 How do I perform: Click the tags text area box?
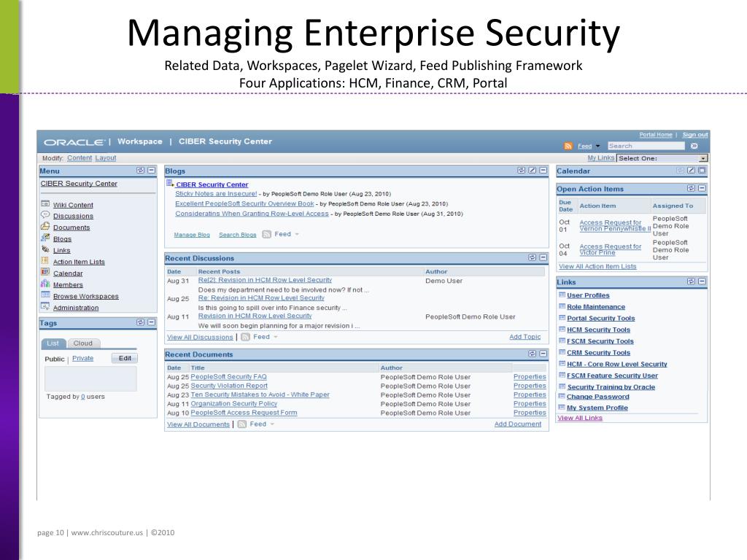(90, 378)
